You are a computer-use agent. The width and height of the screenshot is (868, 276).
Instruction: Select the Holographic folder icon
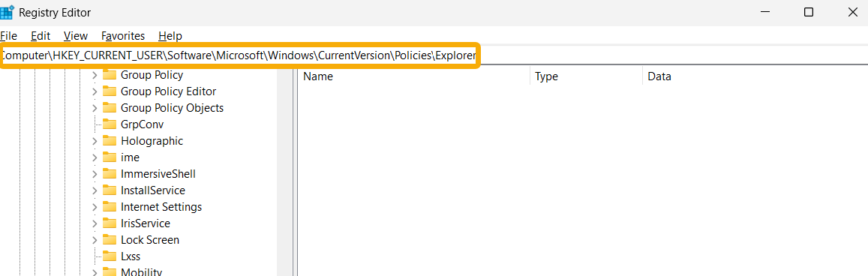tap(110, 141)
